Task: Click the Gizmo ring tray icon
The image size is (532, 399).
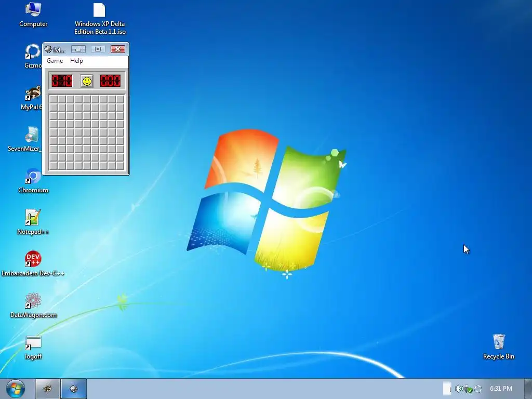Action: tap(478, 389)
